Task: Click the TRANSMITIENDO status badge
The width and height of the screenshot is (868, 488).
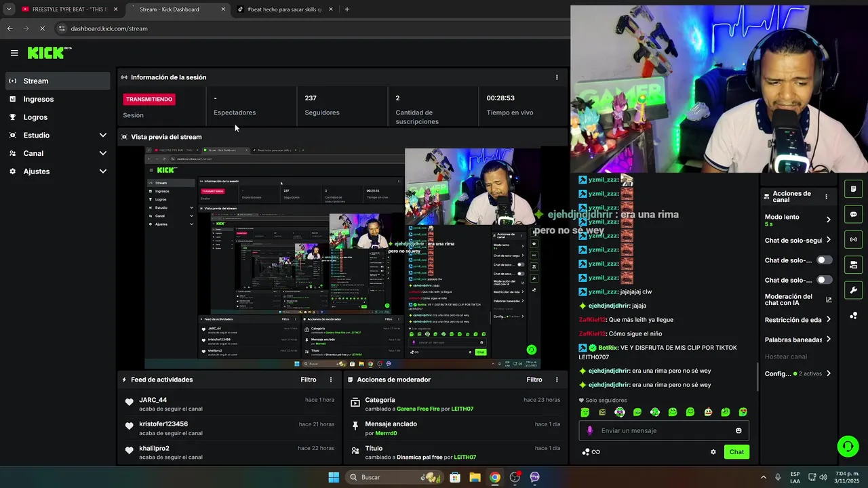Action: click(149, 99)
